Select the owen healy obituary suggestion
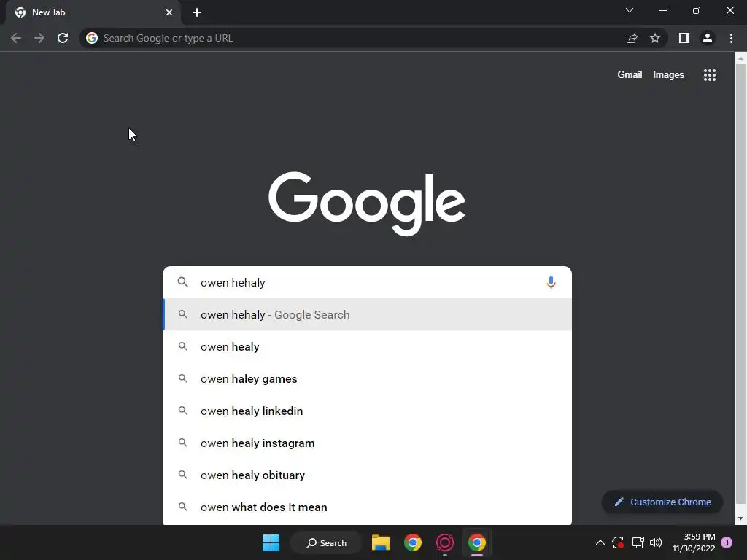The height and width of the screenshot is (560, 747). point(368,475)
